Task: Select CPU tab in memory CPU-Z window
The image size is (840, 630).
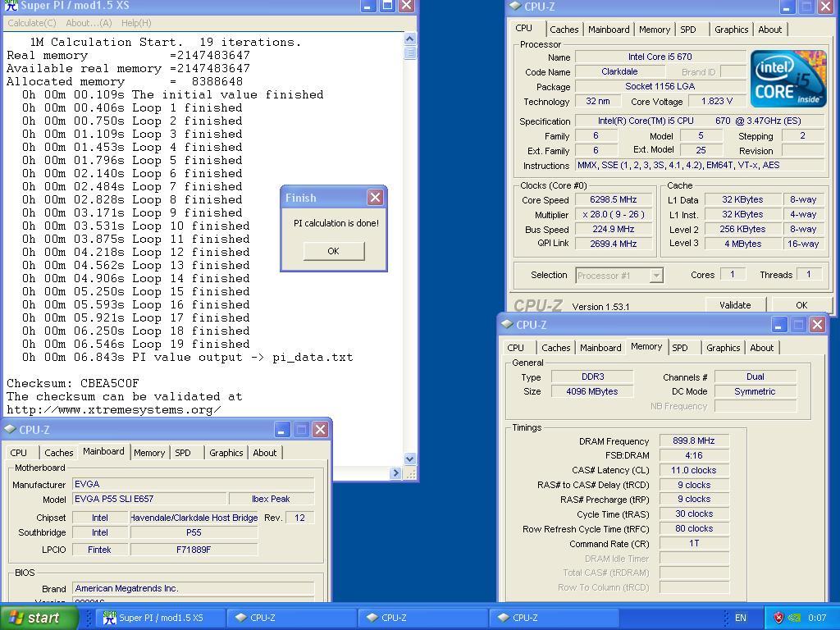Action: pos(515,348)
